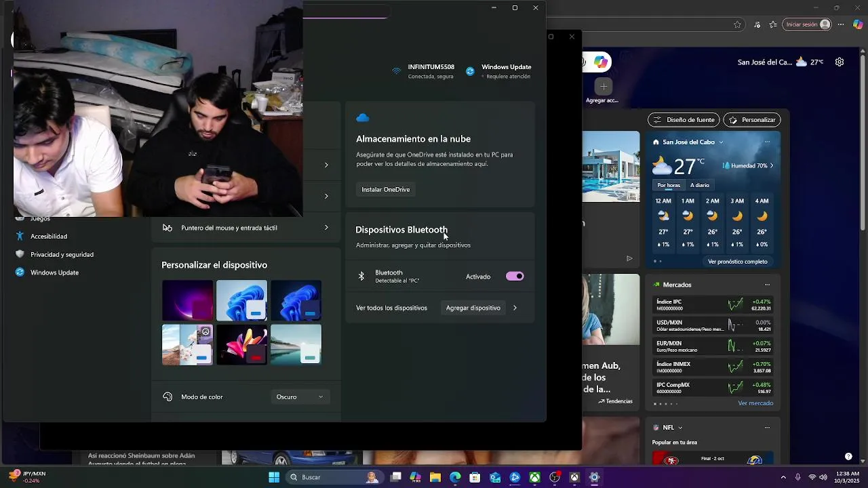Image resolution: width=868 pixels, height=488 pixels.
Task: Click Personalizar button in Edge
Action: pyautogui.click(x=752, y=120)
